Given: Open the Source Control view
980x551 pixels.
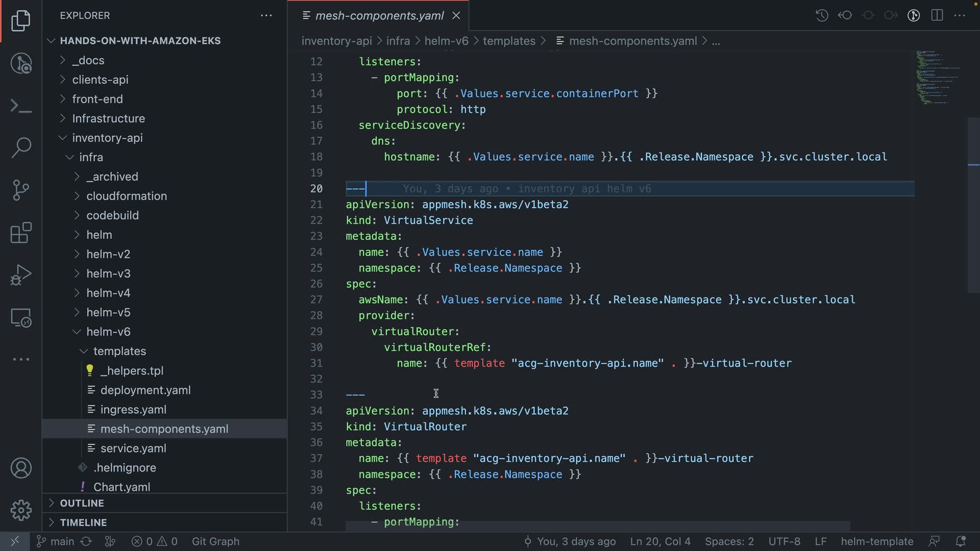Looking at the screenshot, I should (21, 190).
